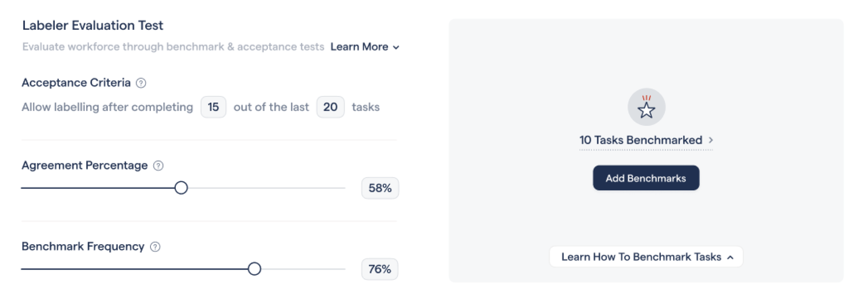
Task: Click the Benchmark Frequency slider handle
Action: [254, 269]
